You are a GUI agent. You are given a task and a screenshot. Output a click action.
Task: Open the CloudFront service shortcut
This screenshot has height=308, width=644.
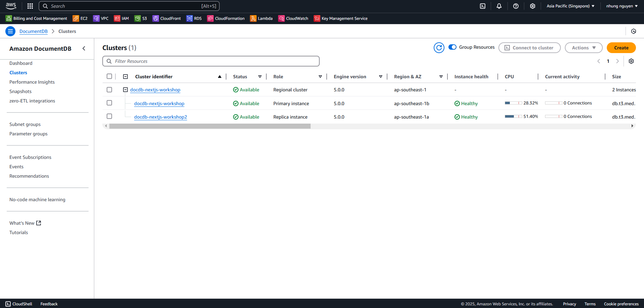[167, 18]
